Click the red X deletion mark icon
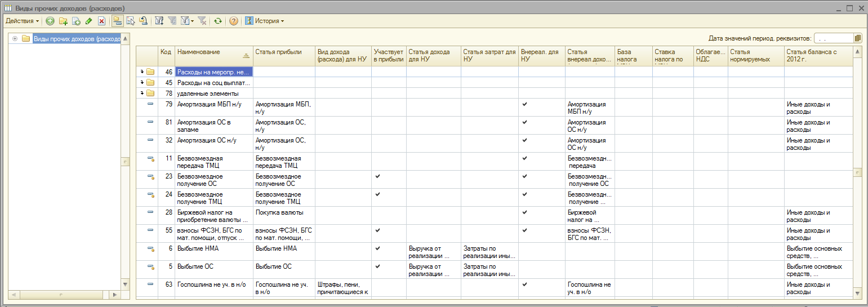 pos(101,21)
